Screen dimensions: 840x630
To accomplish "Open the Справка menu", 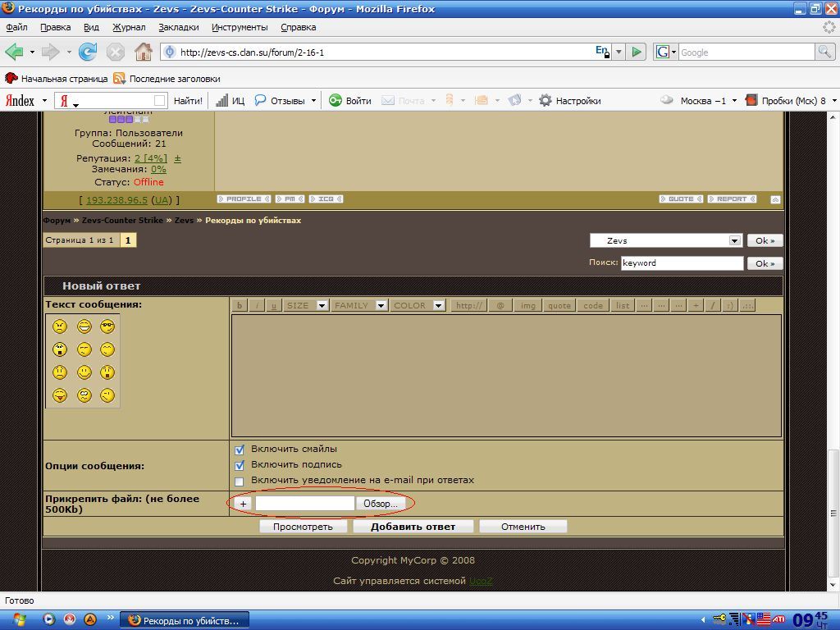I will (x=299, y=27).
